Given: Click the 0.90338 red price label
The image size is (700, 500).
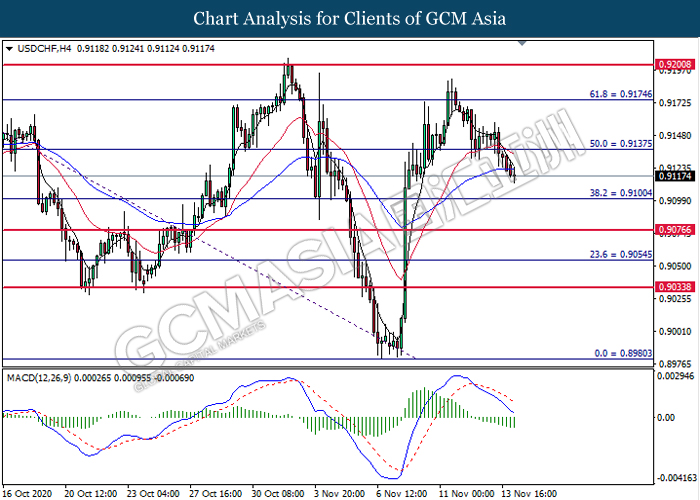Looking at the screenshot, I should [x=675, y=287].
